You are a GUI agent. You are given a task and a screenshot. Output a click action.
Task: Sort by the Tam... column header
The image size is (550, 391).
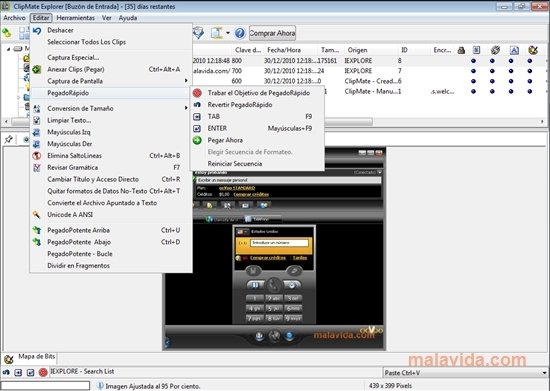point(330,50)
